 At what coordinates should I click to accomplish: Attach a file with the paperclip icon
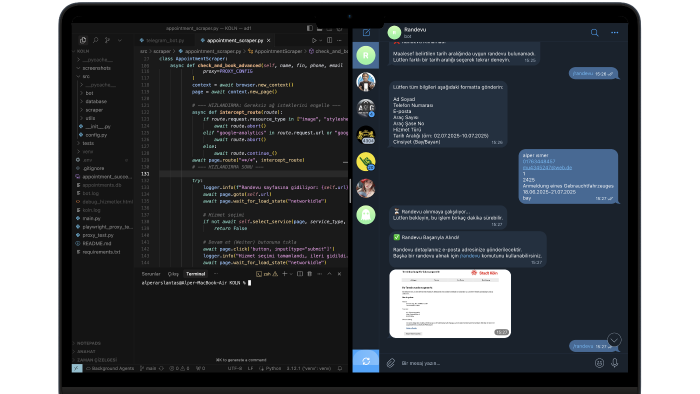(391, 363)
